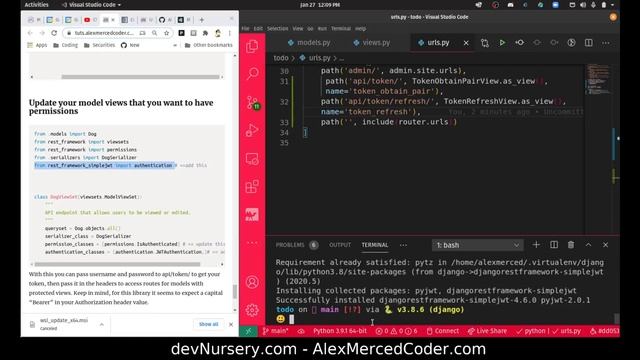Open the Manage gear in the activity bar
The width and height of the screenshot is (640, 360).
pyautogui.click(x=252, y=310)
